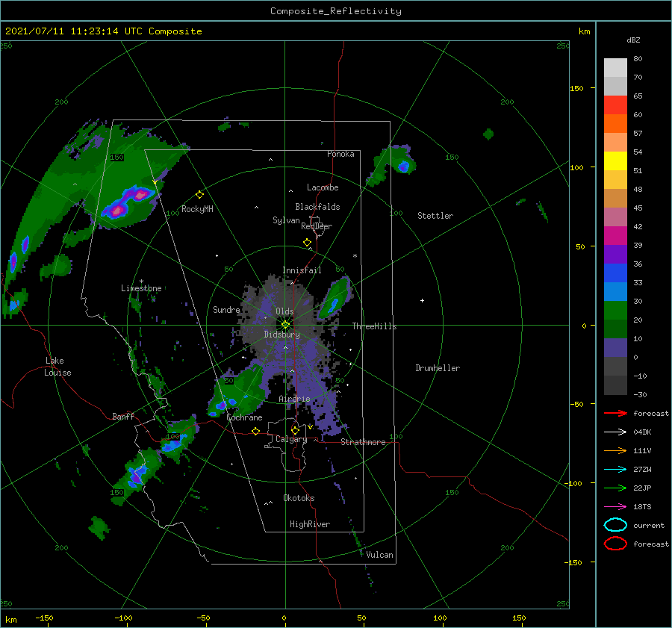The height and width of the screenshot is (628, 672).
Task: Click the dBZ legend heading
Action: click(x=633, y=40)
